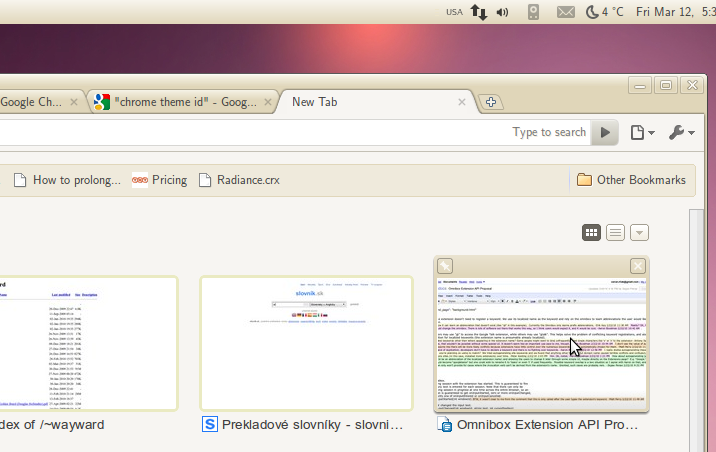Click the volume speaker icon

(x=502, y=12)
